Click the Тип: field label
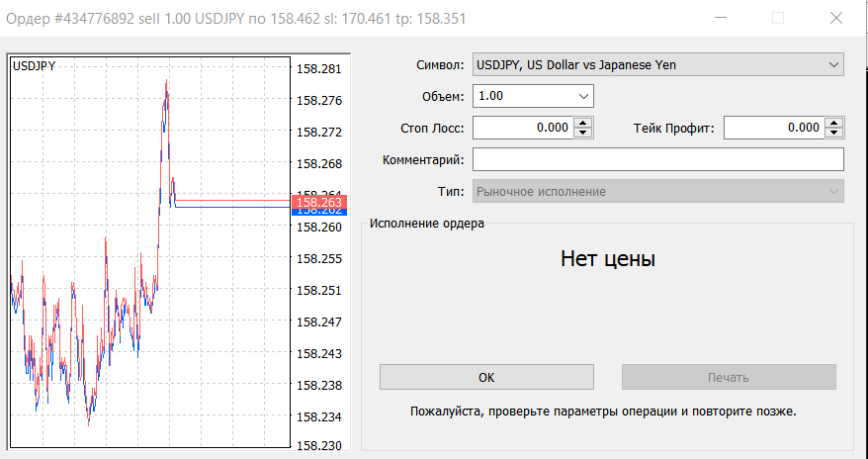The height and width of the screenshot is (459, 868). (451, 192)
